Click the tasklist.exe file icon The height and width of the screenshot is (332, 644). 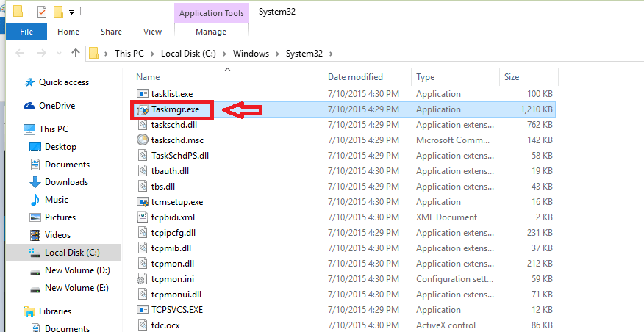tap(142, 94)
